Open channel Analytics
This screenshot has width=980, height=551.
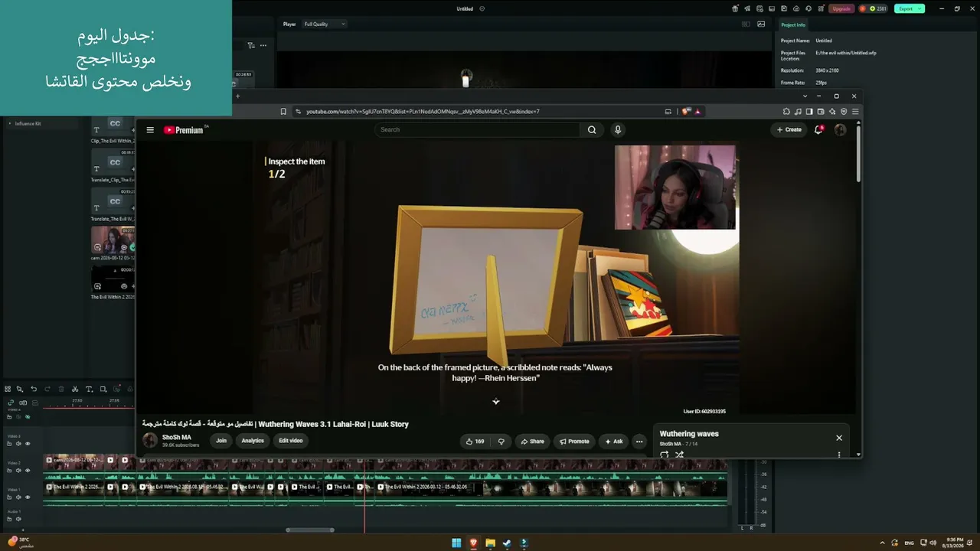[x=253, y=441]
